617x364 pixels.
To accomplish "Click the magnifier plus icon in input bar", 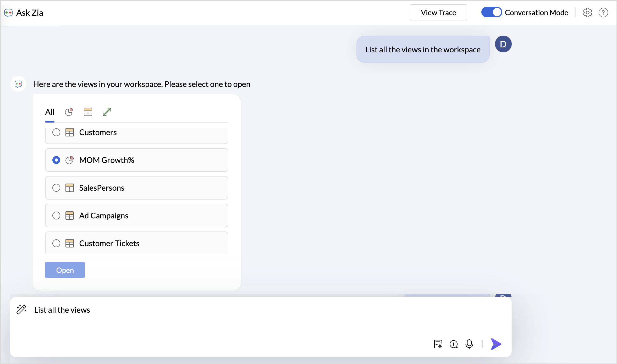I will 453,344.
